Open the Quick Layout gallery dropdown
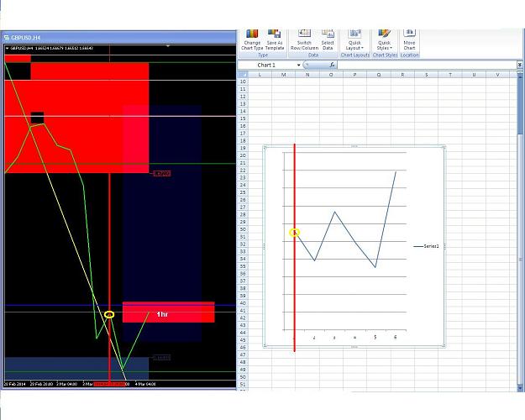 click(x=354, y=39)
